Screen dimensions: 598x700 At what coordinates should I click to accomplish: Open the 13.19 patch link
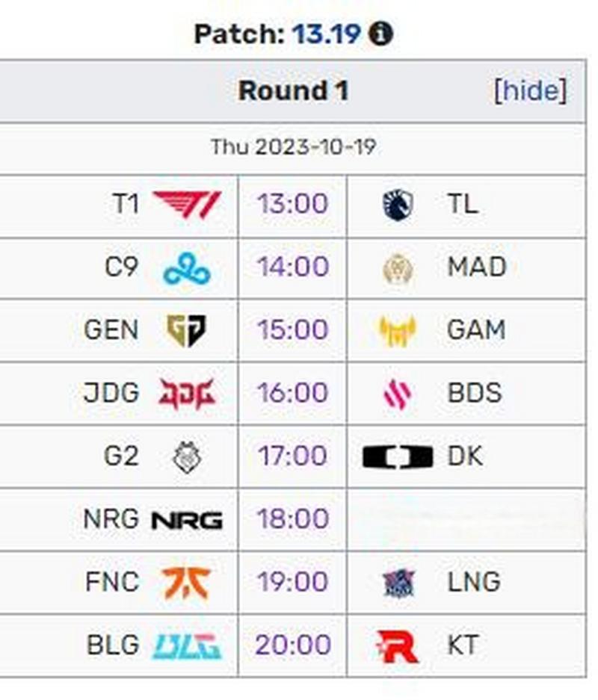click(x=326, y=34)
